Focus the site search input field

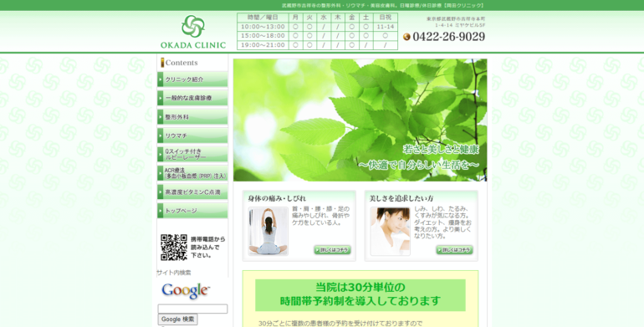coord(192,309)
